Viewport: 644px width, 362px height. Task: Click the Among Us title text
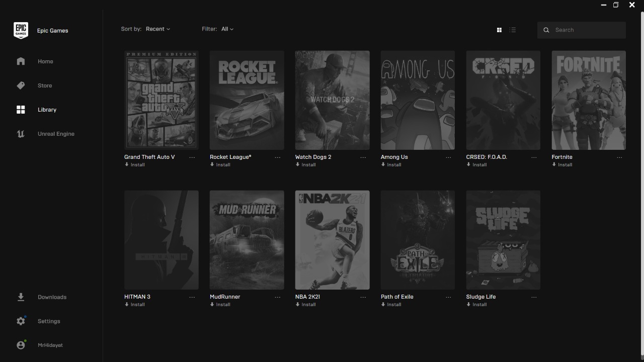tap(394, 157)
